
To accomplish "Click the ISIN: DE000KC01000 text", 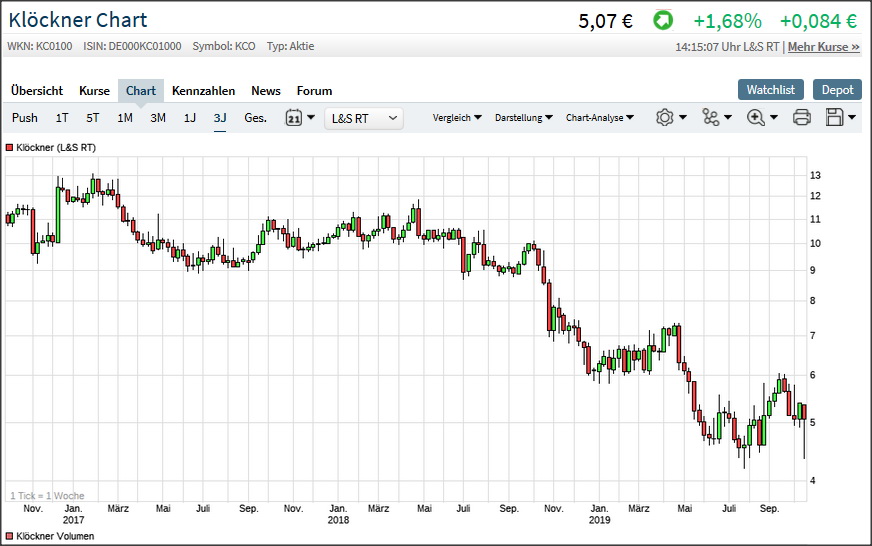I will 132,46.
